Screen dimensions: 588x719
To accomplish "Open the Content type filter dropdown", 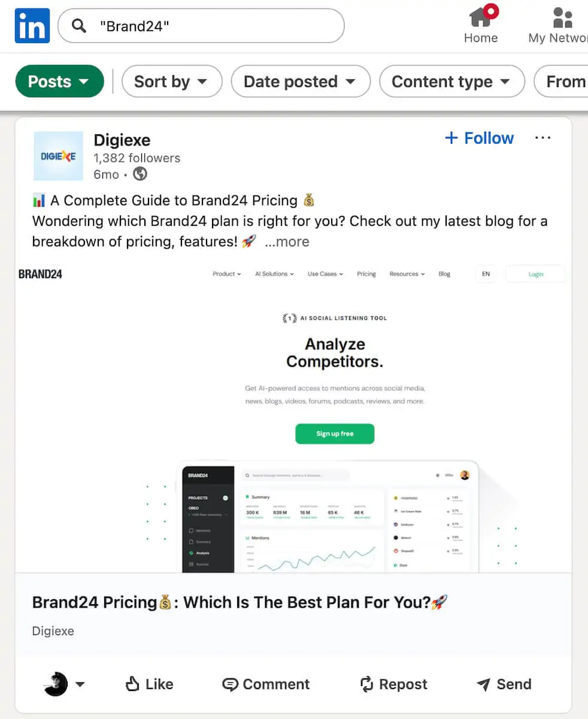I will click(x=451, y=81).
